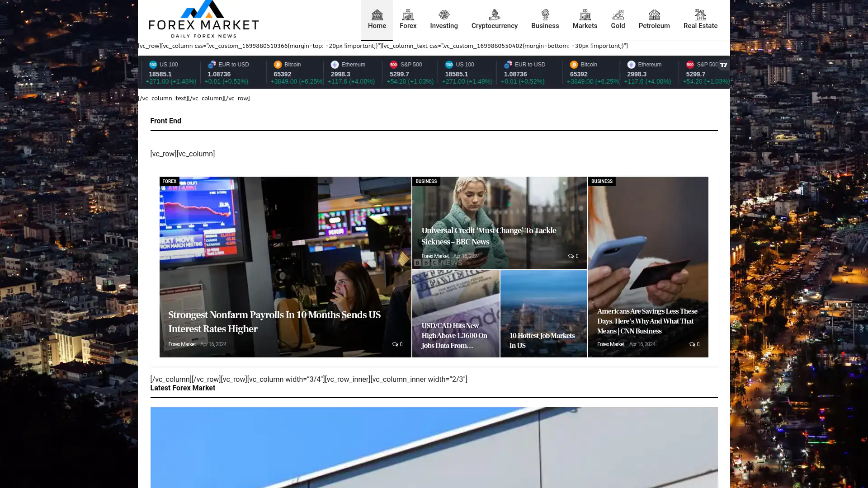Click the first Ethereum ticker entry
The height and width of the screenshot is (488, 868).
coord(352,73)
